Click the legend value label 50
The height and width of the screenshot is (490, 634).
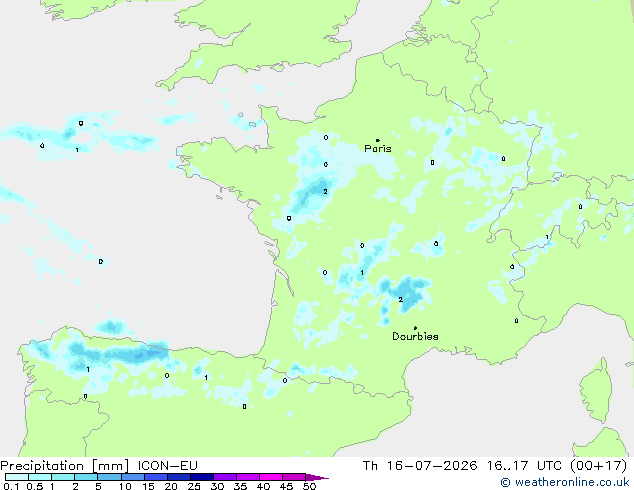310,486
